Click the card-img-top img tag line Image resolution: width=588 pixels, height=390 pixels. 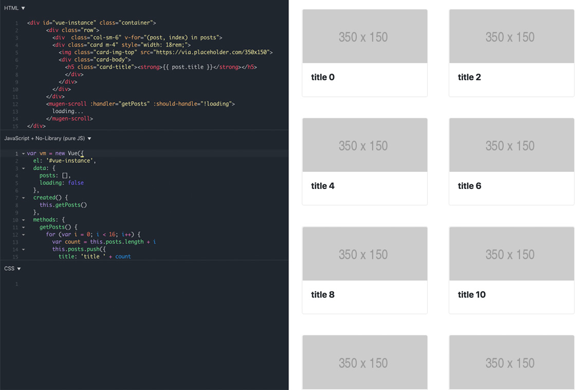pyautogui.click(x=166, y=52)
